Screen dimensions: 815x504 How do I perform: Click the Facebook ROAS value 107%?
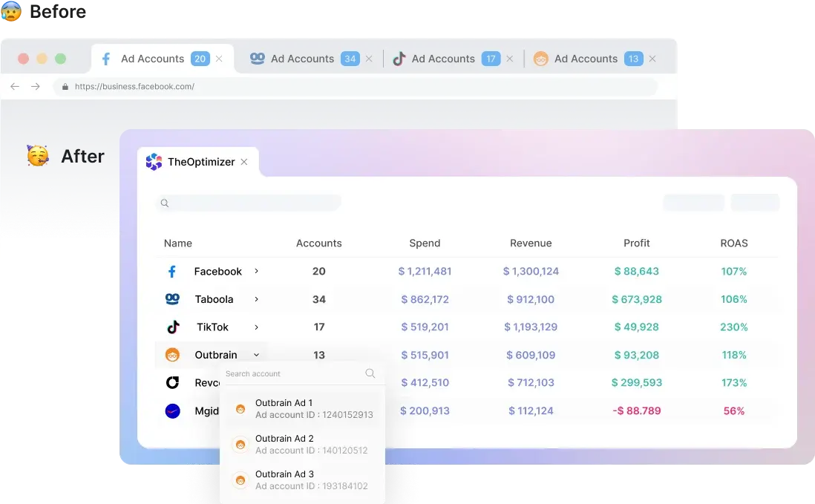734,271
